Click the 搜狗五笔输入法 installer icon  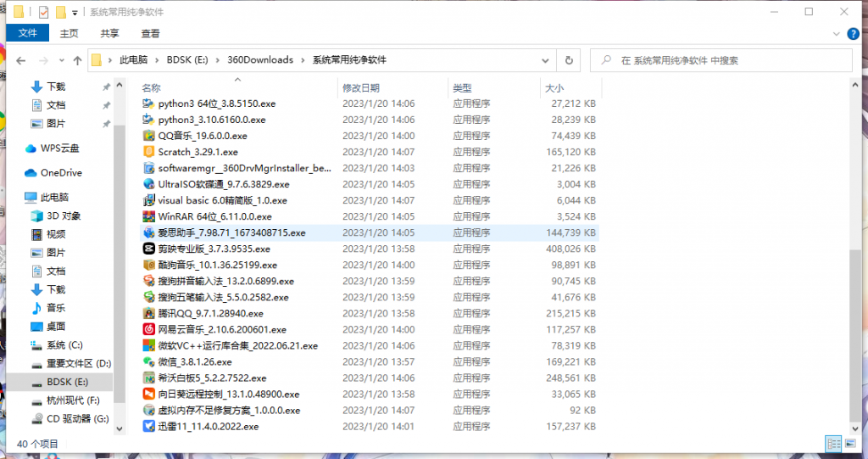point(148,297)
